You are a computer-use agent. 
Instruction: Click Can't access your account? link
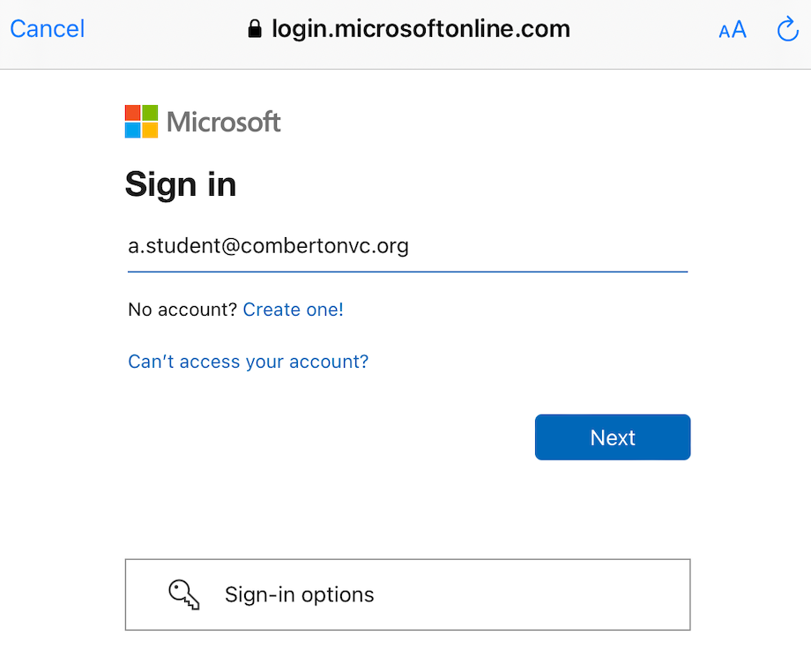(249, 362)
